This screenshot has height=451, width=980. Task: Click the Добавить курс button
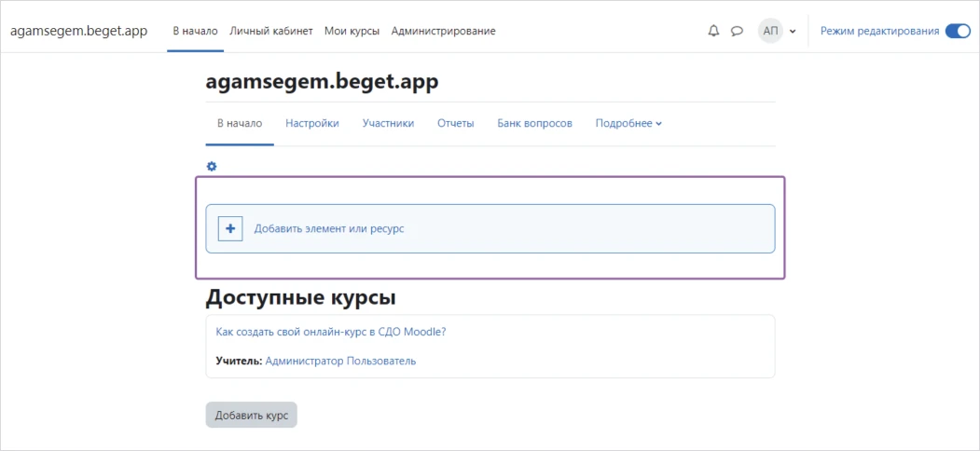coord(251,416)
